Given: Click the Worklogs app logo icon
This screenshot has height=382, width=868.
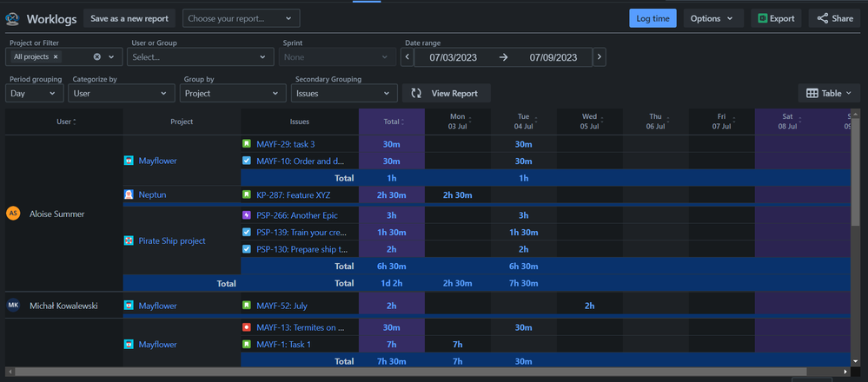Looking at the screenshot, I should tap(12, 18).
